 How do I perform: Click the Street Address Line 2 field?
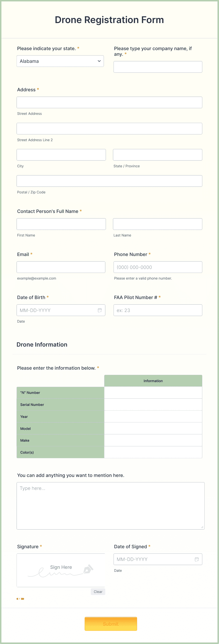point(109,129)
